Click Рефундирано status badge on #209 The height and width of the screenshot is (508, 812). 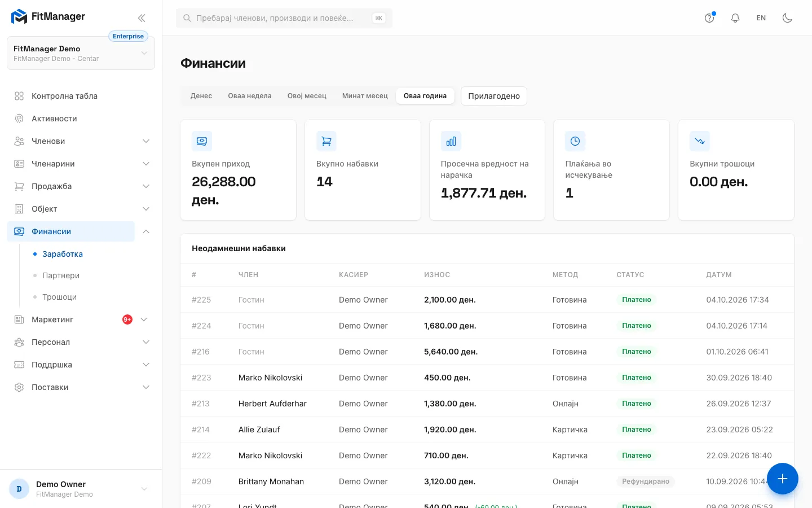click(646, 481)
